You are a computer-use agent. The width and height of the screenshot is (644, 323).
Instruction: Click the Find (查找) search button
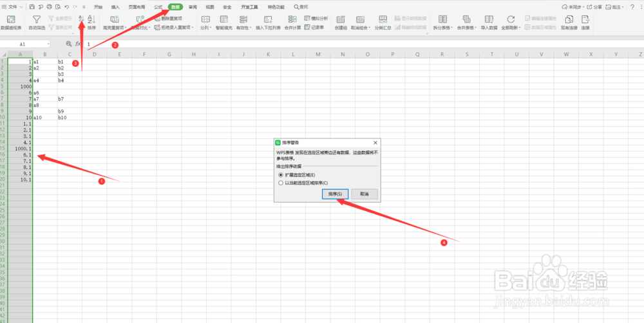coord(301,7)
